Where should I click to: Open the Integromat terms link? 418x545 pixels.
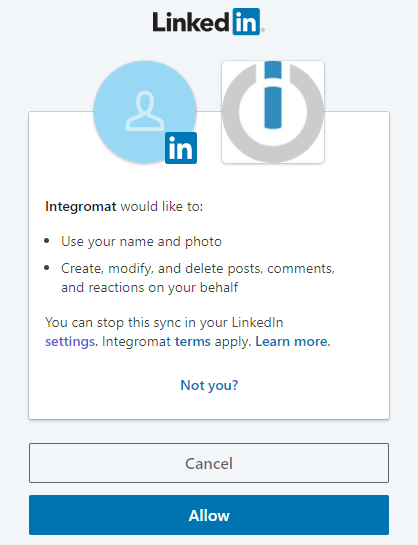click(192, 342)
